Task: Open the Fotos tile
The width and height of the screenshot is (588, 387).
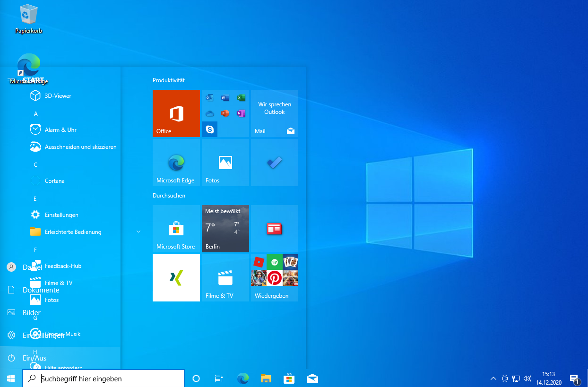Action: 225,163
